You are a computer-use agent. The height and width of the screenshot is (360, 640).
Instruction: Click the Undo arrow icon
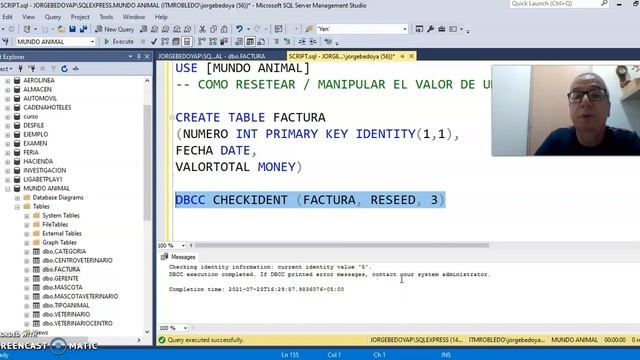[239, 29]
